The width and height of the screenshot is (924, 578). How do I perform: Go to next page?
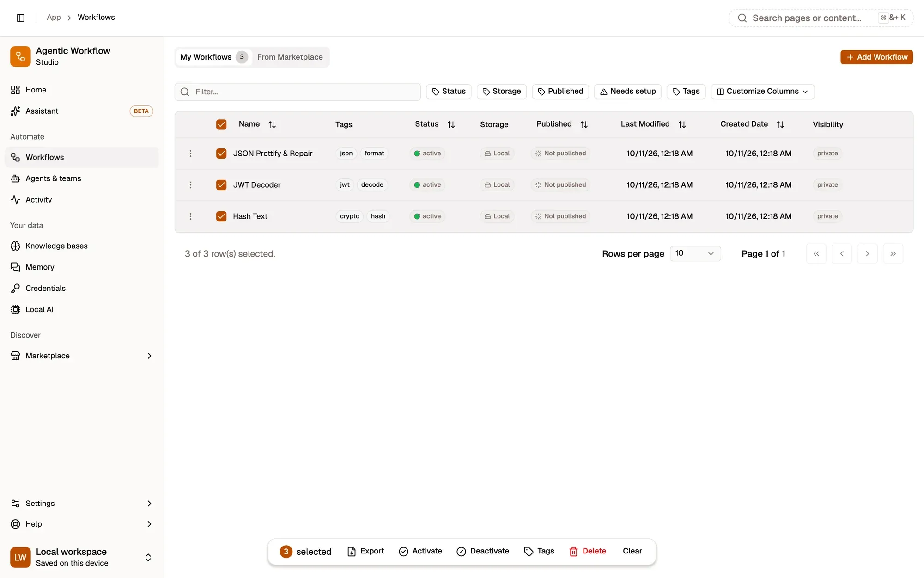point(868,254)
